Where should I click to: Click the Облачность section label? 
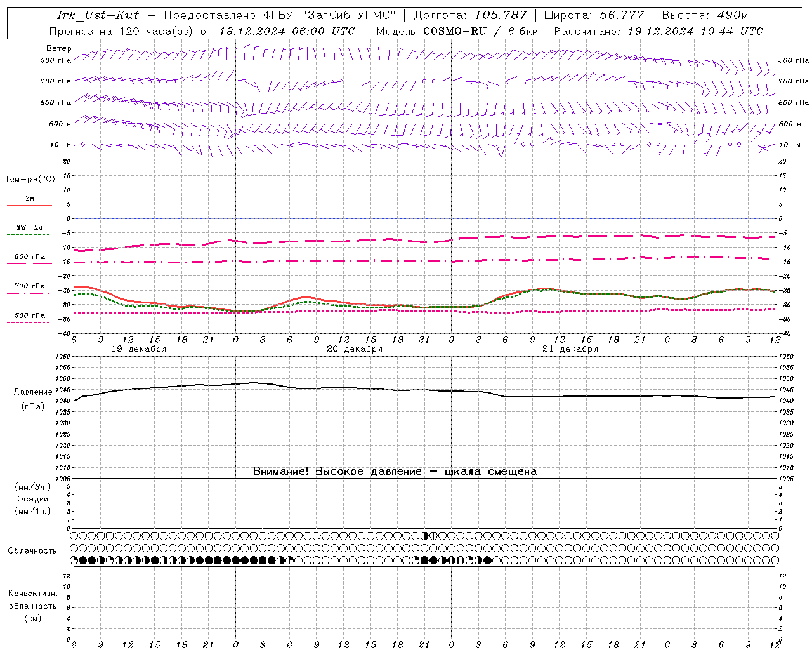[32, 550]
